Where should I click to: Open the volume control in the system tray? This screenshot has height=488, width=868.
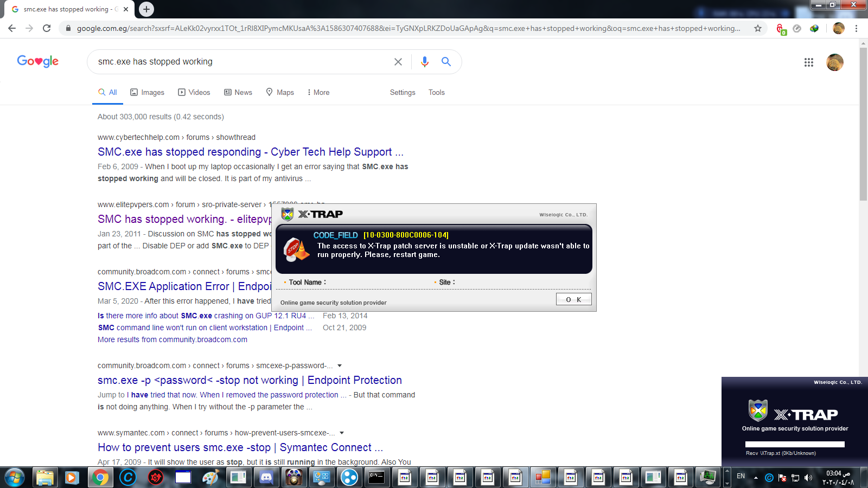coord(808,478)
